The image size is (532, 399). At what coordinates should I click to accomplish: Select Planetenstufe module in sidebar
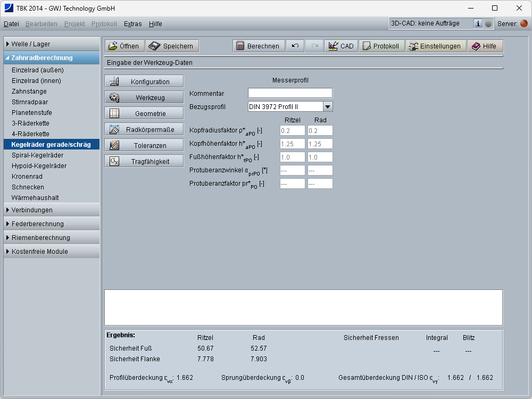(32, 113)
